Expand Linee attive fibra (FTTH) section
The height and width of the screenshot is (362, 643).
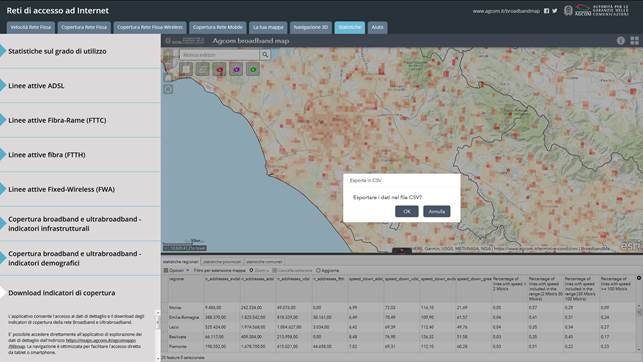(x=80, y=155)
